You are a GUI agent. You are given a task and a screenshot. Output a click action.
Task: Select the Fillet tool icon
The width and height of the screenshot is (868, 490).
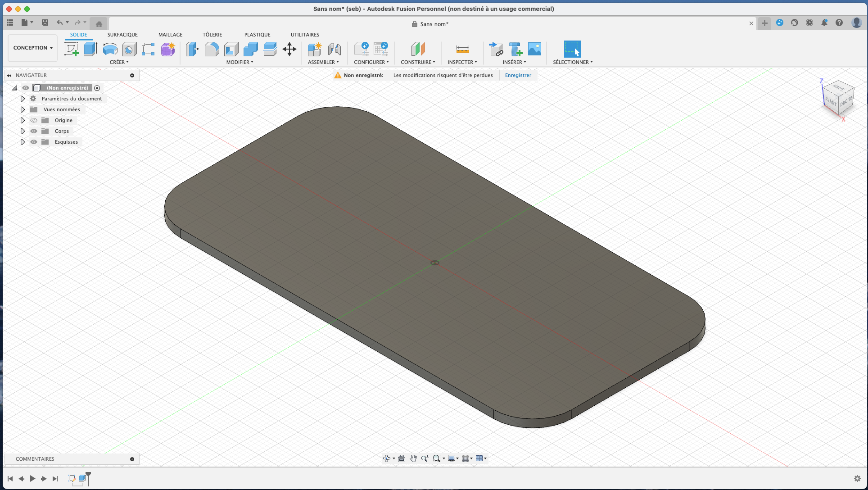coord(212,49)
